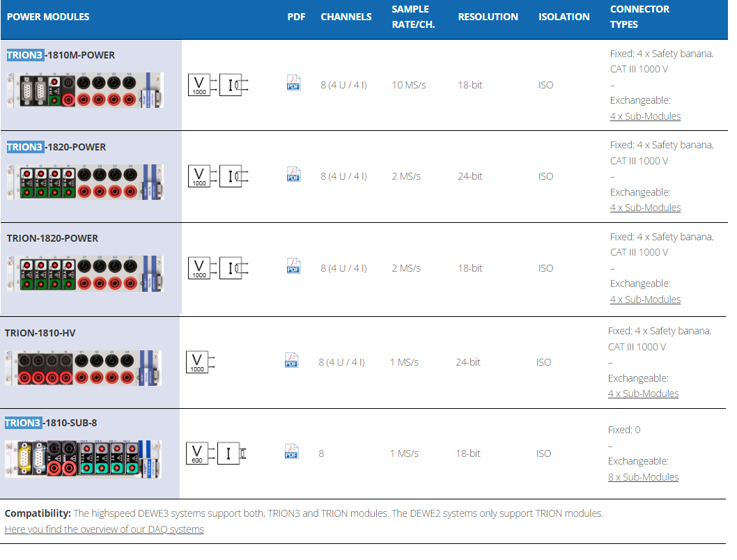
Task: Open PDF for TRION3-1810-SUB-8 module
Action: click(x=291, y=452)
